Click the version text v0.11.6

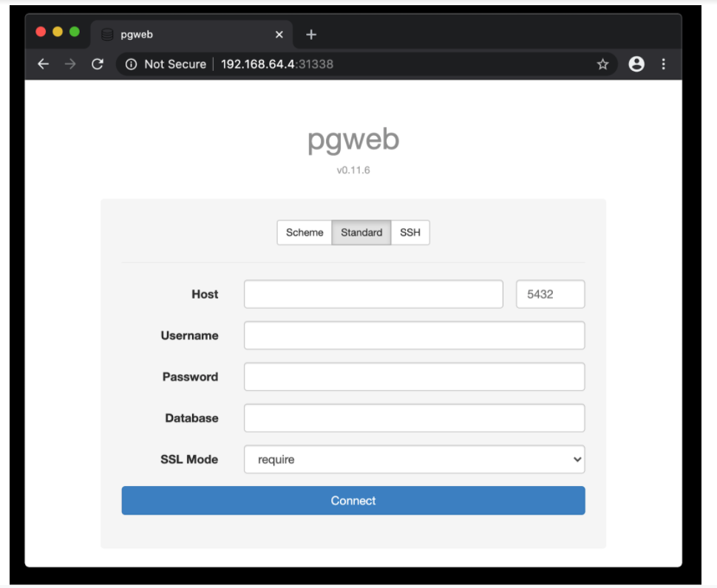pos(353,171)
